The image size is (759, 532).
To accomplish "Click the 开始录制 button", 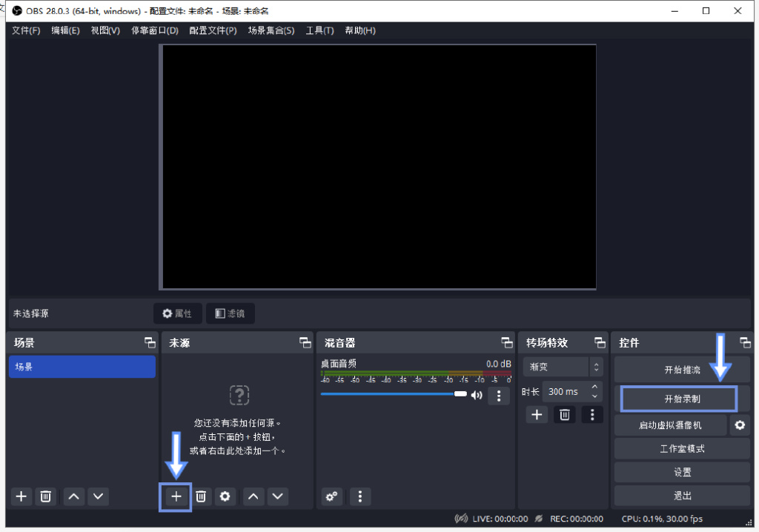I will pyautogui.click(x=682, y=399).
